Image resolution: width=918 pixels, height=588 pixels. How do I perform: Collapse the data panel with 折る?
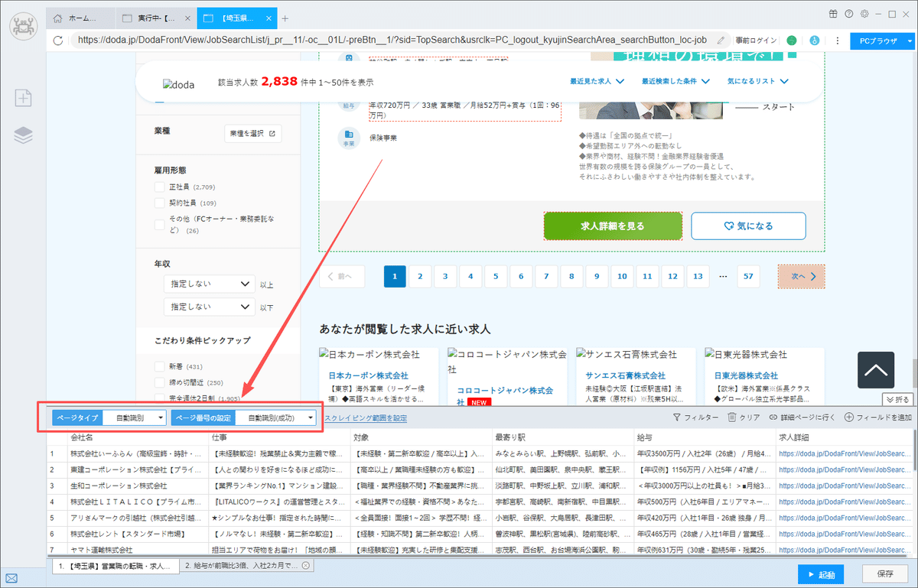pyautogui.click(x=897, y=399)
